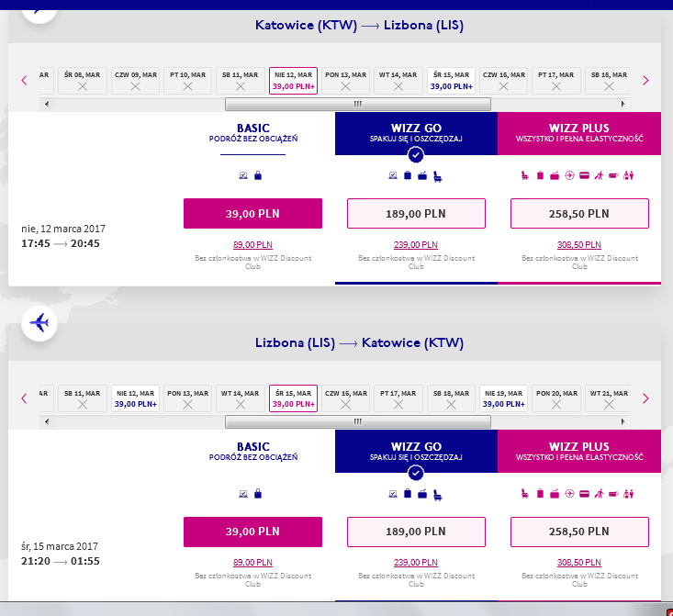Click checkmark badge under return WIZZ GO header

(x=416, y=473)
